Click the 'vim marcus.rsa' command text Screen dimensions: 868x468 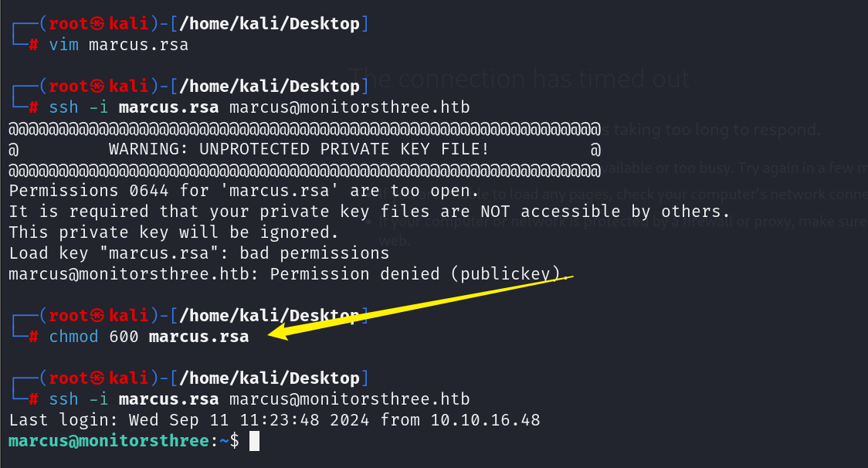(x=118, y=44)
